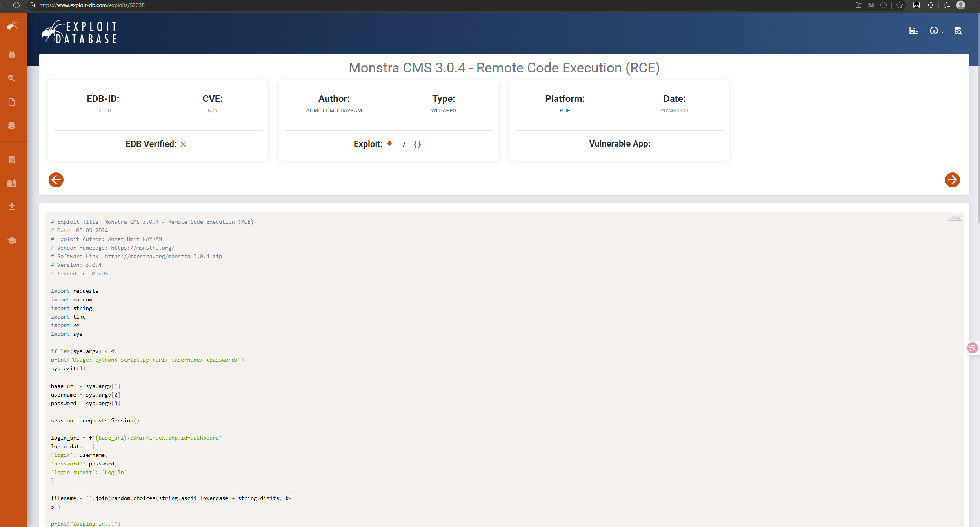Click the spider logo at top of sidebar

(x=12, y=26)
